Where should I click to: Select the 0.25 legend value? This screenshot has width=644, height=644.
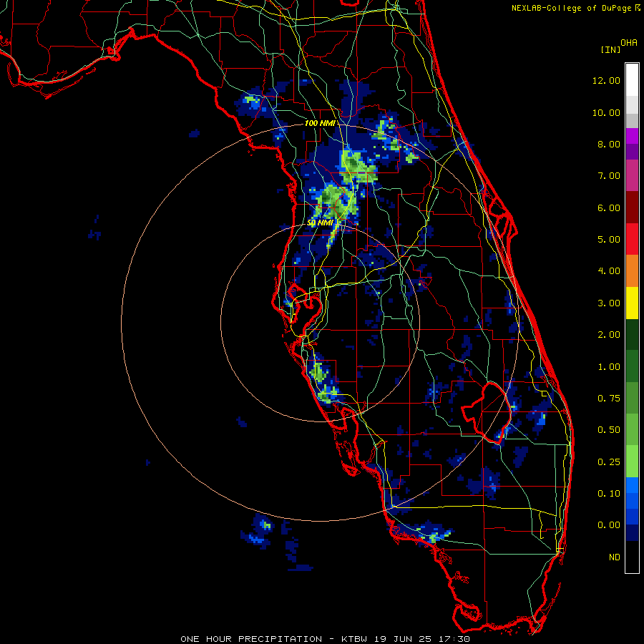pyautogui.click(x=609, y=462)
